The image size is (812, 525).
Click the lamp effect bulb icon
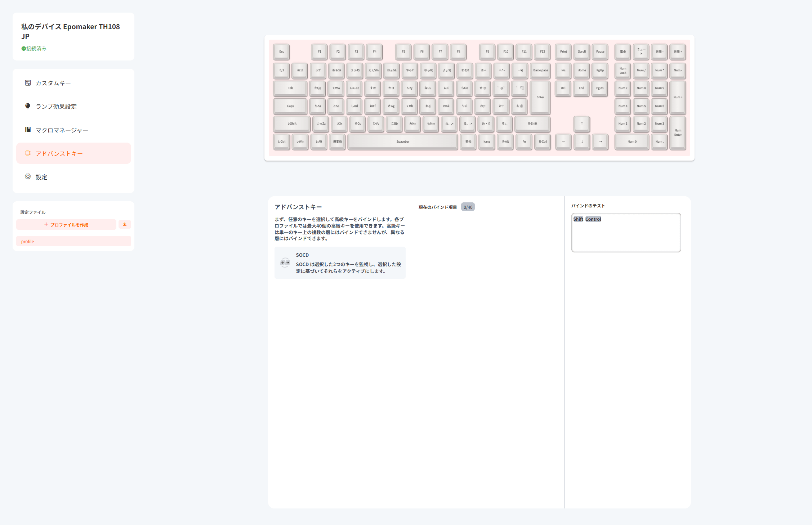point(28,106)
